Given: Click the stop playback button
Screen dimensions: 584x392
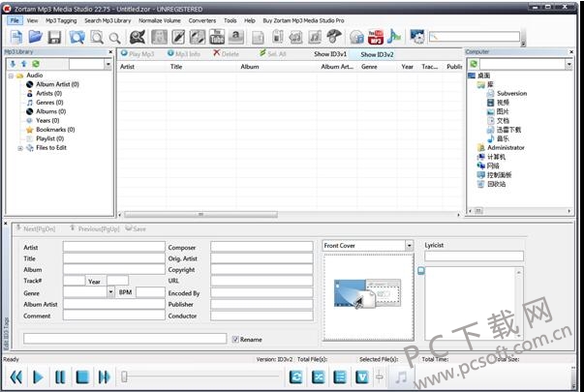Looking at the screenshot, I should [x=82, y=377].
